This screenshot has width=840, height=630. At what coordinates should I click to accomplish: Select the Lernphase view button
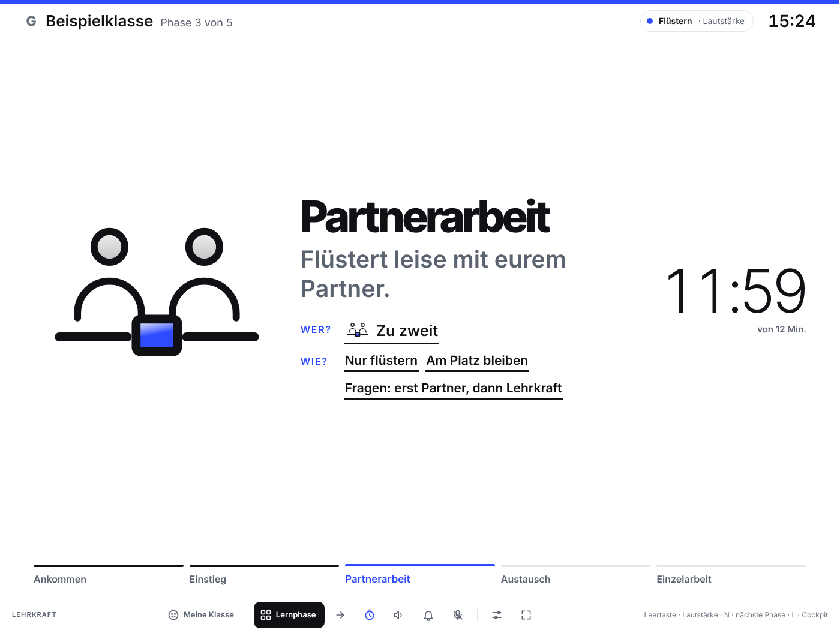[289, 615]
